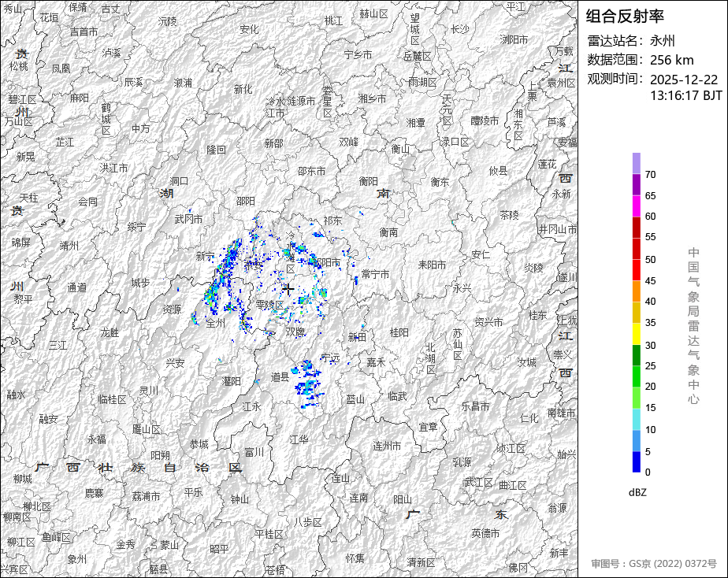Click the cyan 10–15 dBZ legend segment

(636, 420)
